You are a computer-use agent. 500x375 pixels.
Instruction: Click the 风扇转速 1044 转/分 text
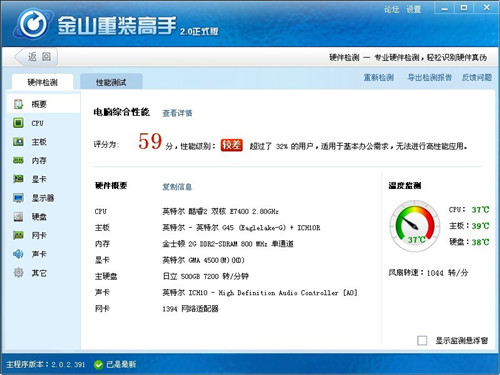pos(428,273)
